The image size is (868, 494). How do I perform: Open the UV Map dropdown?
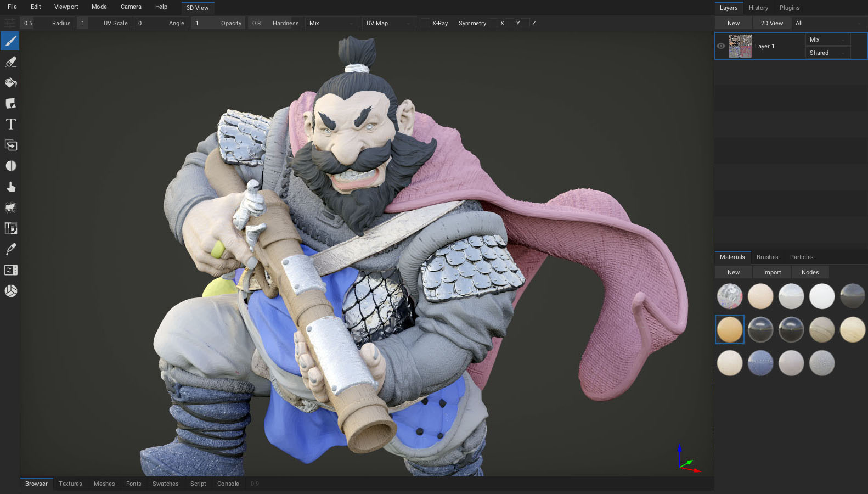(x=388, y=23)
